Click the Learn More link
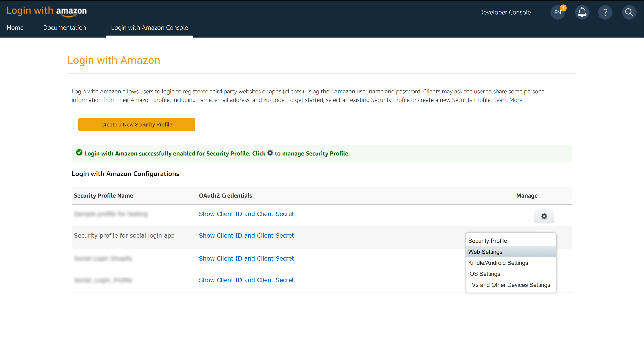Viewport: 644px width, 347px height. pyautogui.click(x=507, y=100)
